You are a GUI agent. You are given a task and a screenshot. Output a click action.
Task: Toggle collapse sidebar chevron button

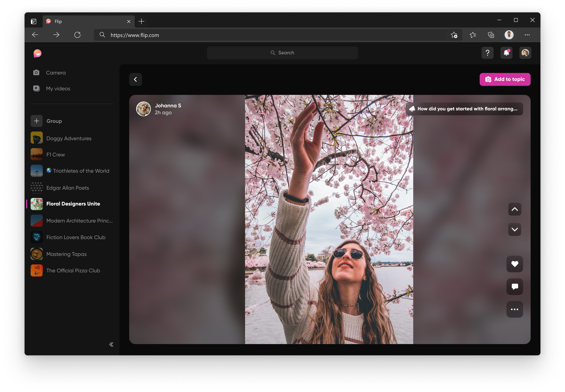[x=111, y=344]
